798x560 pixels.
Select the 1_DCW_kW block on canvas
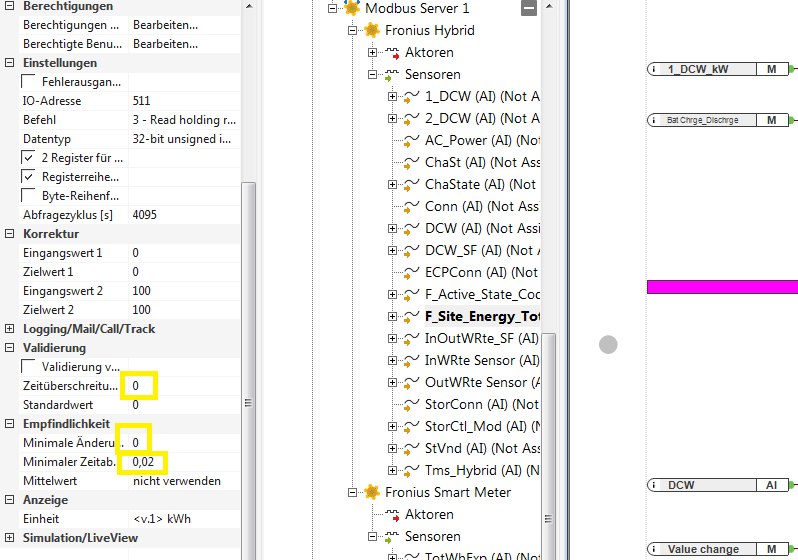(x=718, y=69)
